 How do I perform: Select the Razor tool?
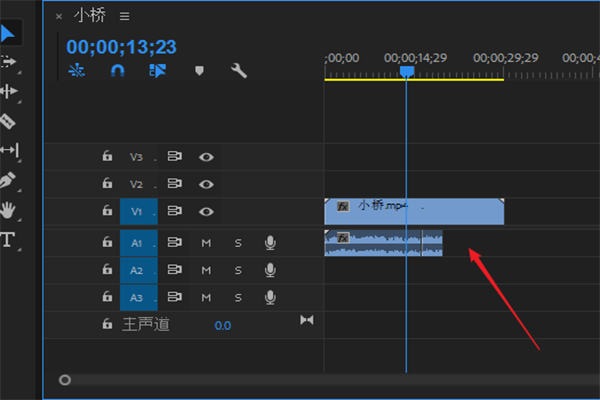8,121
